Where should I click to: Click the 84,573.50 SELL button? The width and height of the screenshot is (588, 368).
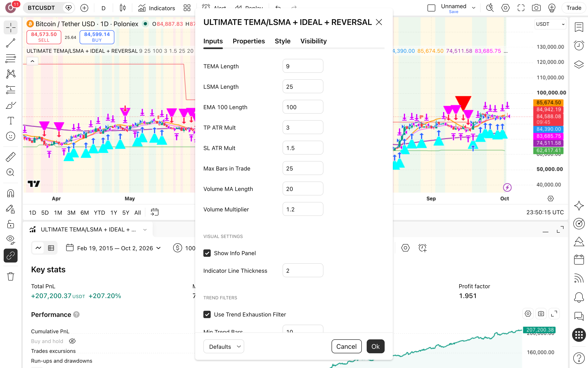[44, 37]
